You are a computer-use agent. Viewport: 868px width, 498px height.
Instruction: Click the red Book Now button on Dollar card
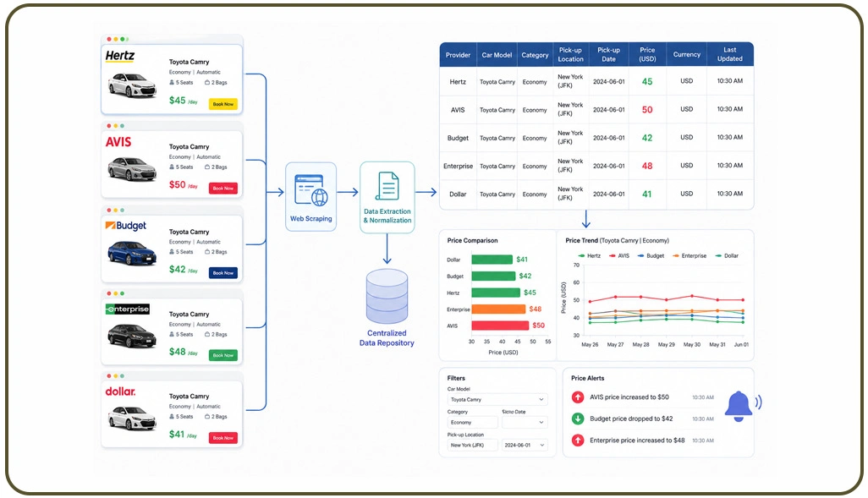pos(223,438)
